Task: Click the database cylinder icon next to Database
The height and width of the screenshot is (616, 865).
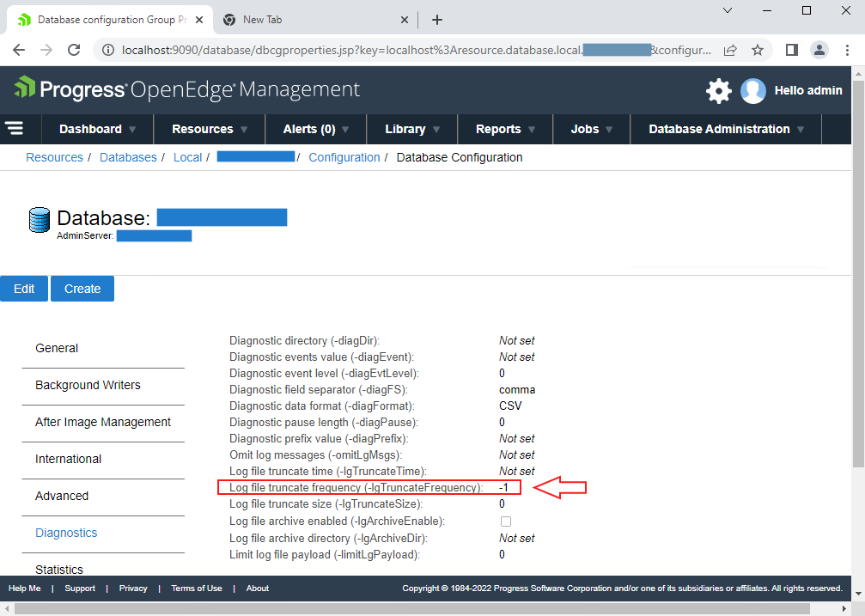Action: pyautogui.click(x=40, y=220)
